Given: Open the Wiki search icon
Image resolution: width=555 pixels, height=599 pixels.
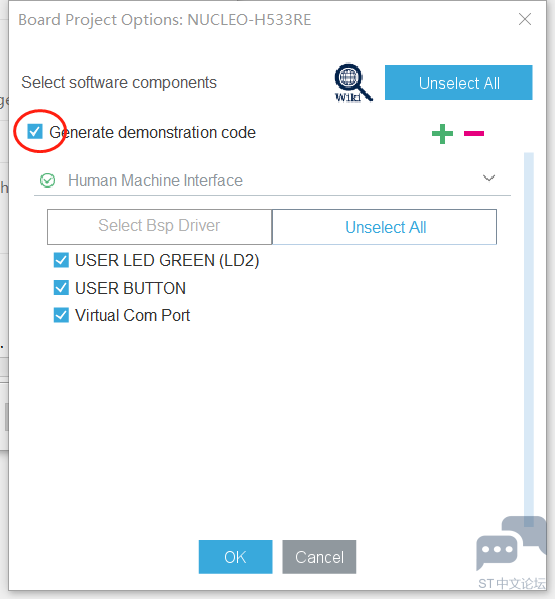Looking at the screenshot, I should click(353, 83).
